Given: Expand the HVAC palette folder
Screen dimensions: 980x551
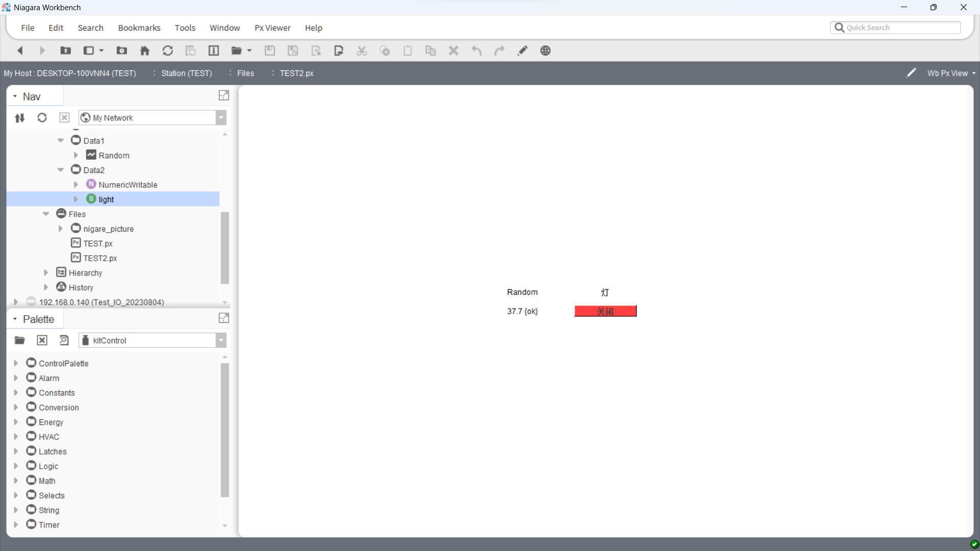Looking at the screenshot, I should 16,437.
